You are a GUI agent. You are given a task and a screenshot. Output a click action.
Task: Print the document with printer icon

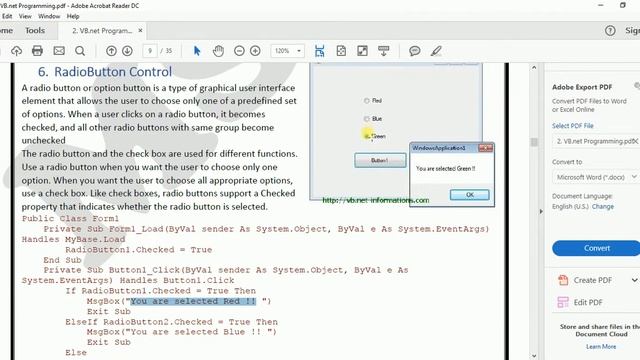tap(37, 51)
